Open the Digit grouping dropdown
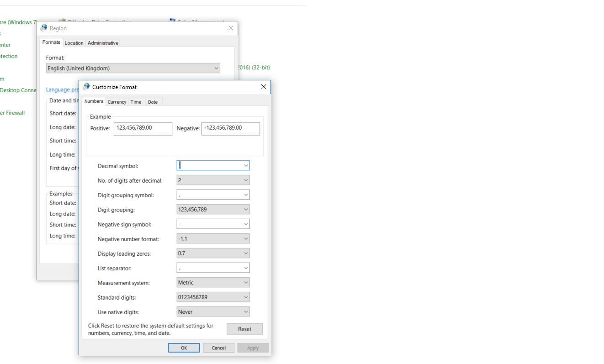The image size is (604, 364). click(x=246, y=209)
